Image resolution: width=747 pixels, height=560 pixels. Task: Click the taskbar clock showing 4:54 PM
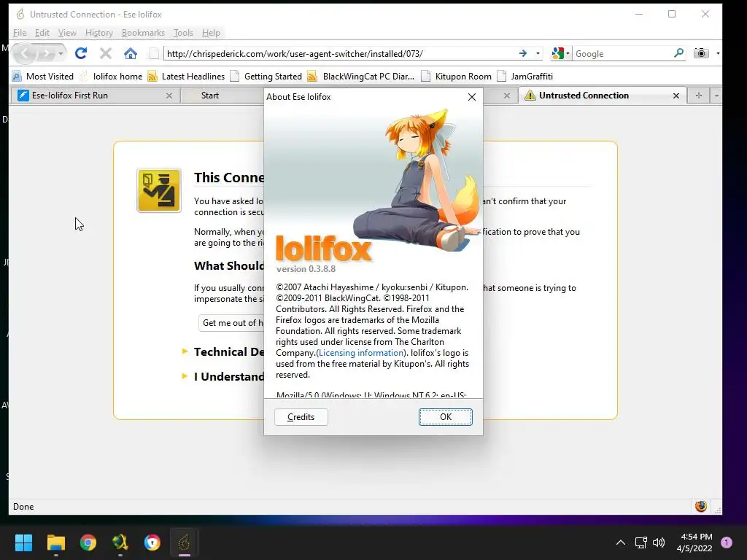(694, 542)
